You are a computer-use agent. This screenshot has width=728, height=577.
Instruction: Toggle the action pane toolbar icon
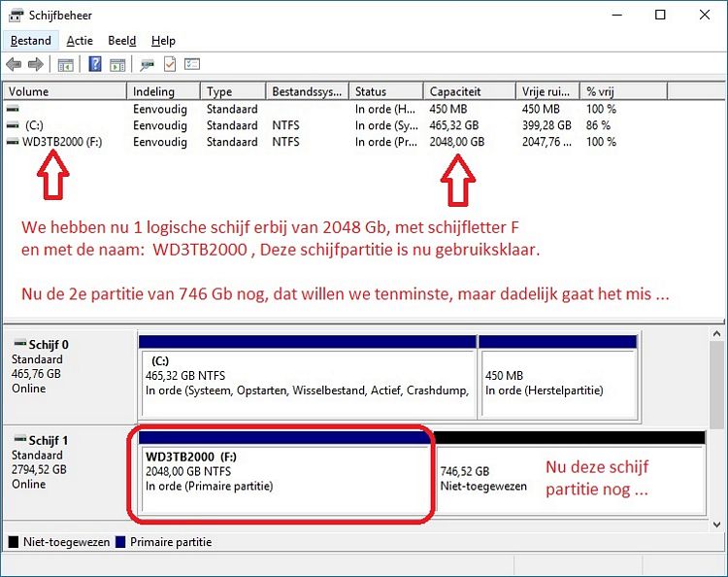pos(117,64)
